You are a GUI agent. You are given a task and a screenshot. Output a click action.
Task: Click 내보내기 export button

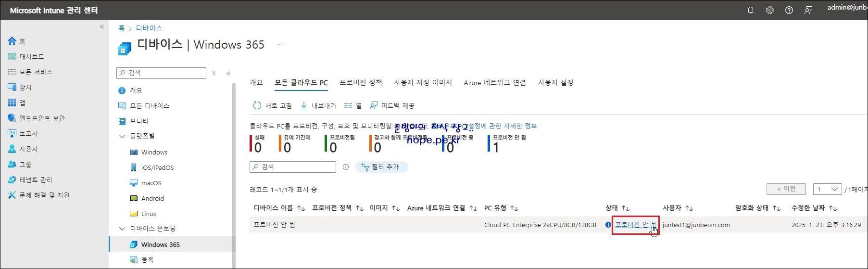click(x=318, y=106)
